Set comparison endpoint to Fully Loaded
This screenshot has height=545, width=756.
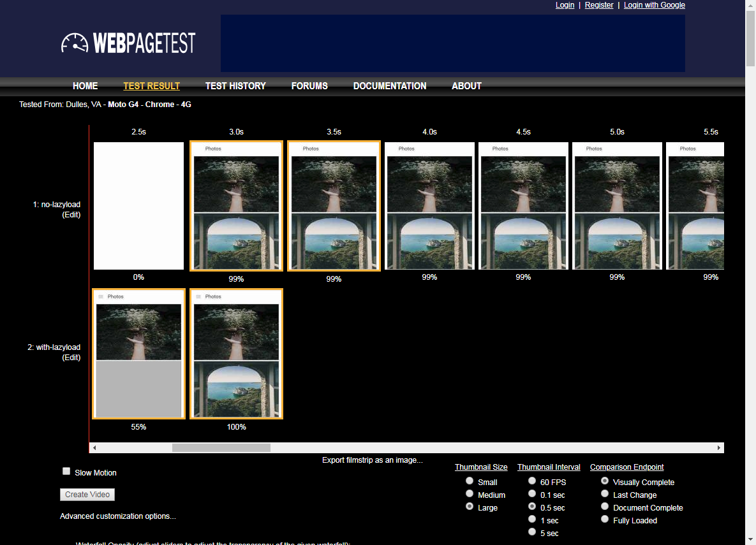click(605, 520)
